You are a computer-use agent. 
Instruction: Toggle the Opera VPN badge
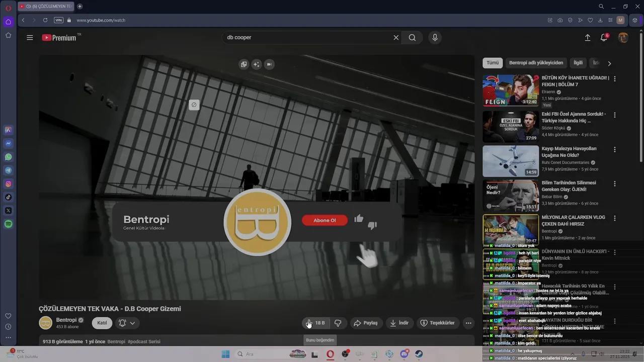point(59,20)
